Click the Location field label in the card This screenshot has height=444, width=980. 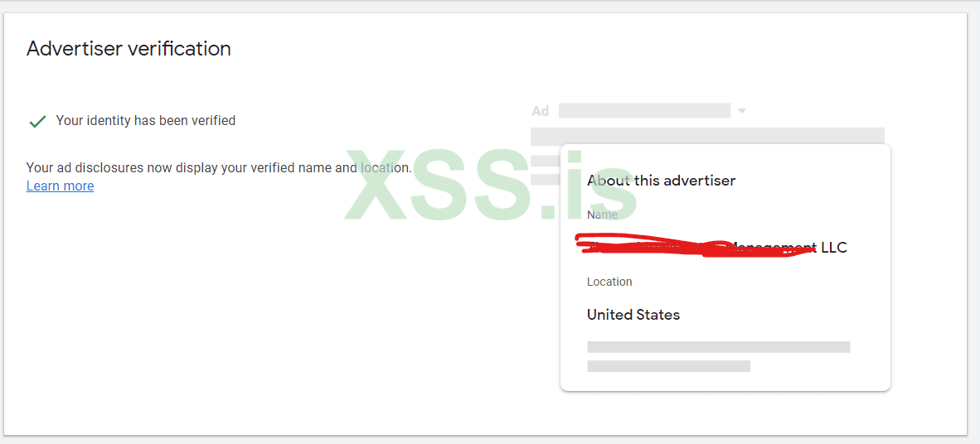click(x=609, y=282)
